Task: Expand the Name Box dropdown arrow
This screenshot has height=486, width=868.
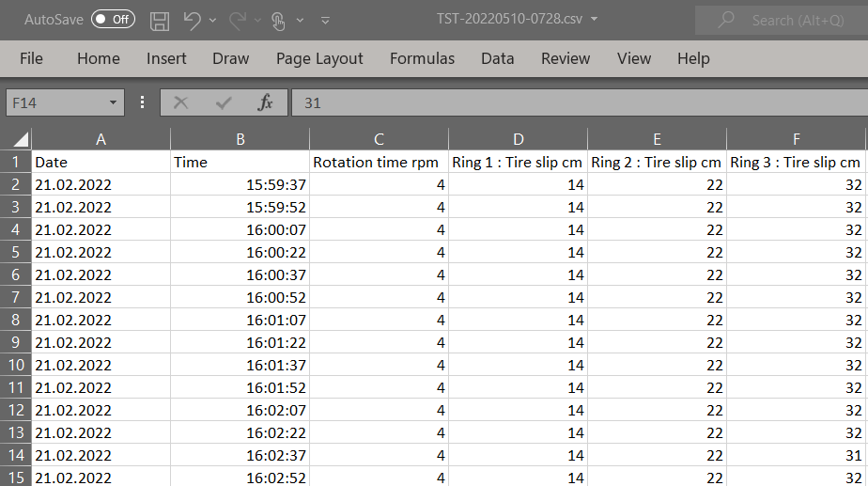Action: tap(113, 102)
